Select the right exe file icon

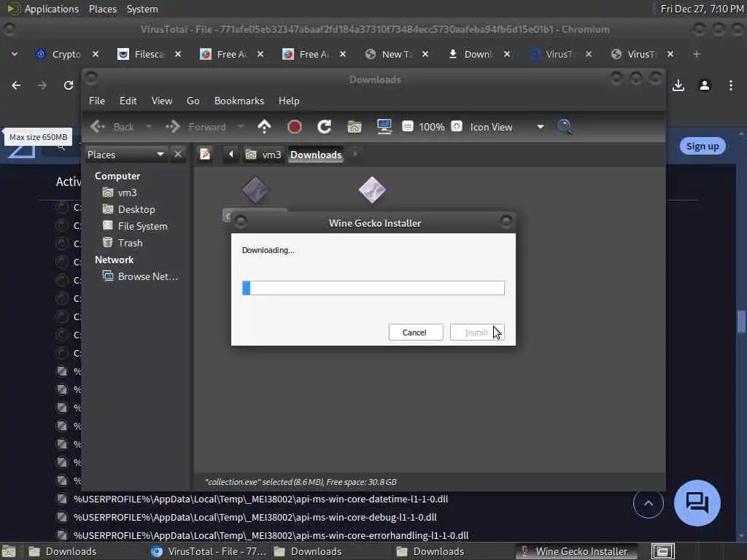[372, 190]
